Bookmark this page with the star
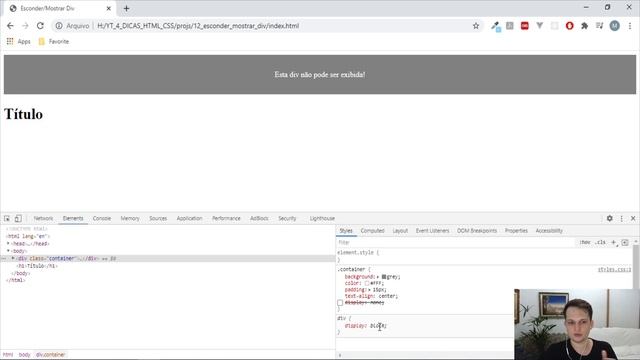The image size is (640, 360). click(476, 26)
